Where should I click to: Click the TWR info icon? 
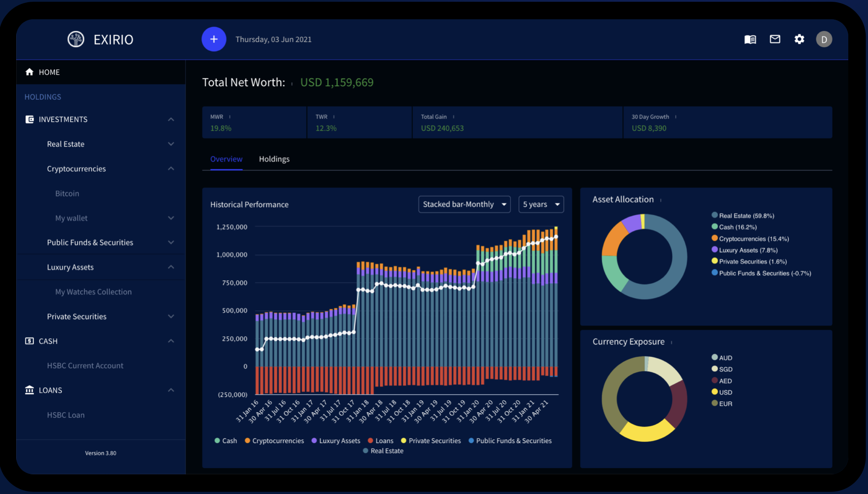[334, 117]
